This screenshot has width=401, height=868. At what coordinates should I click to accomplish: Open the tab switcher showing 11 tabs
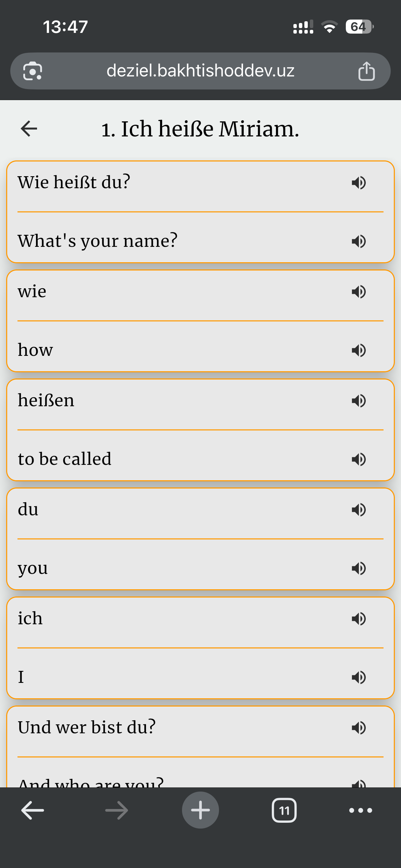(x=284, y=810)
